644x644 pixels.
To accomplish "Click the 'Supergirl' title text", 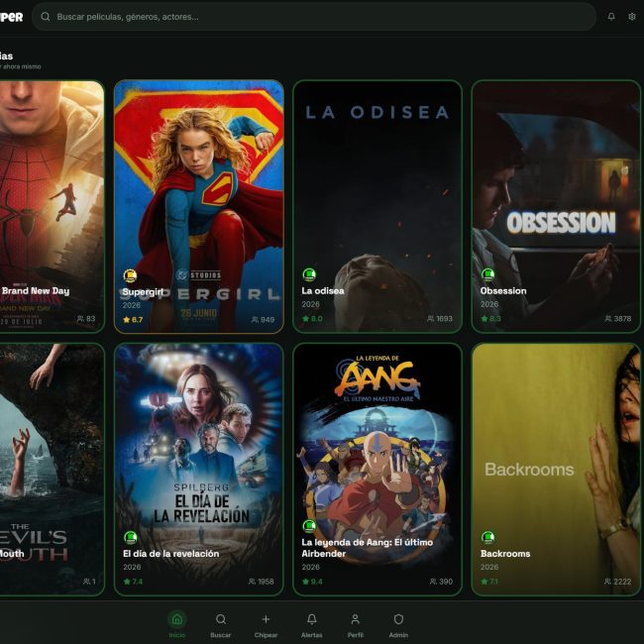I will [143, 292].
